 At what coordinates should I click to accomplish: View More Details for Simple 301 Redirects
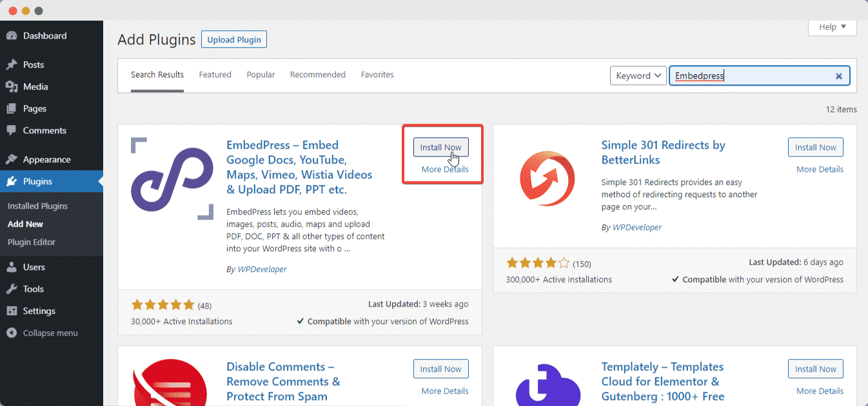820,169
